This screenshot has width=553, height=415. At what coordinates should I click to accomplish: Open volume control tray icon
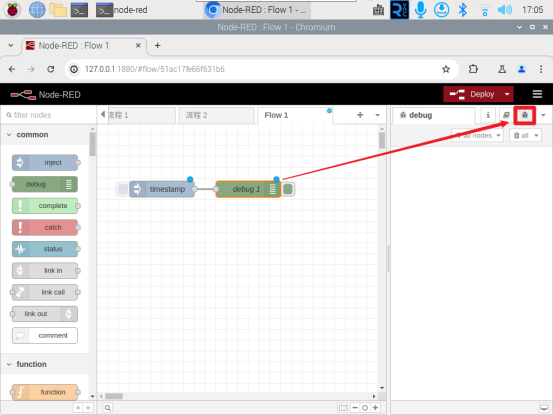[505, 10]
